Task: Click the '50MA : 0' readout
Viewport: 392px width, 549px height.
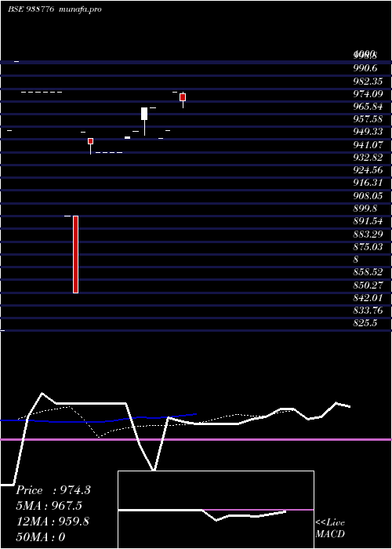Action: [40, 536]
